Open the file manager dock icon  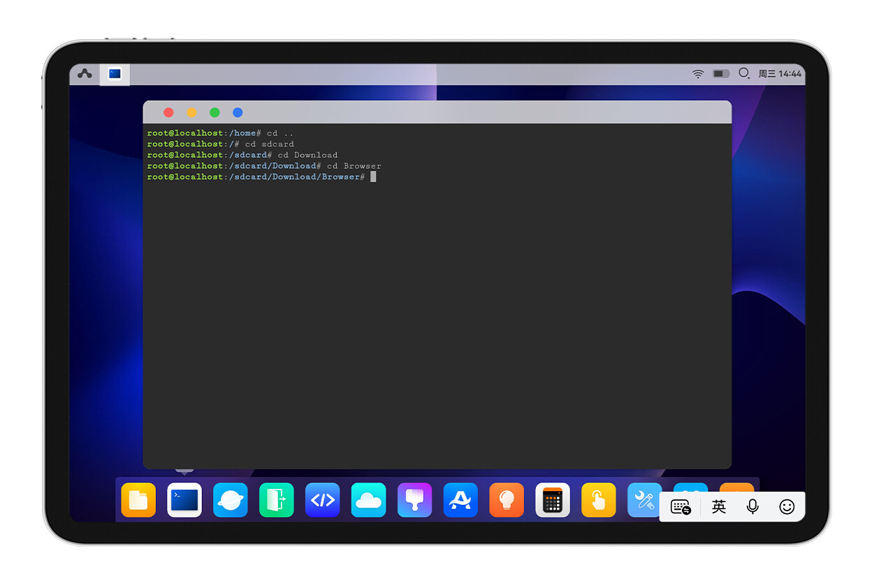click(138, 500)
